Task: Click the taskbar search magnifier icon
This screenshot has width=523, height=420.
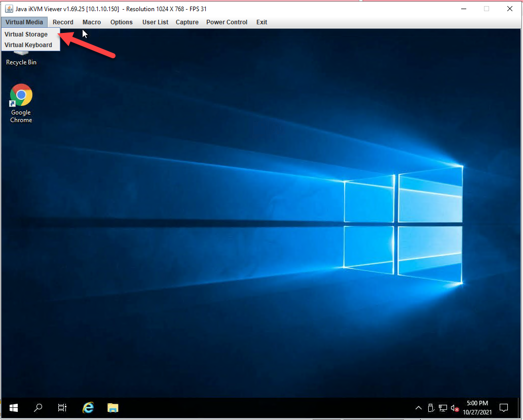Action: [38, 407]
